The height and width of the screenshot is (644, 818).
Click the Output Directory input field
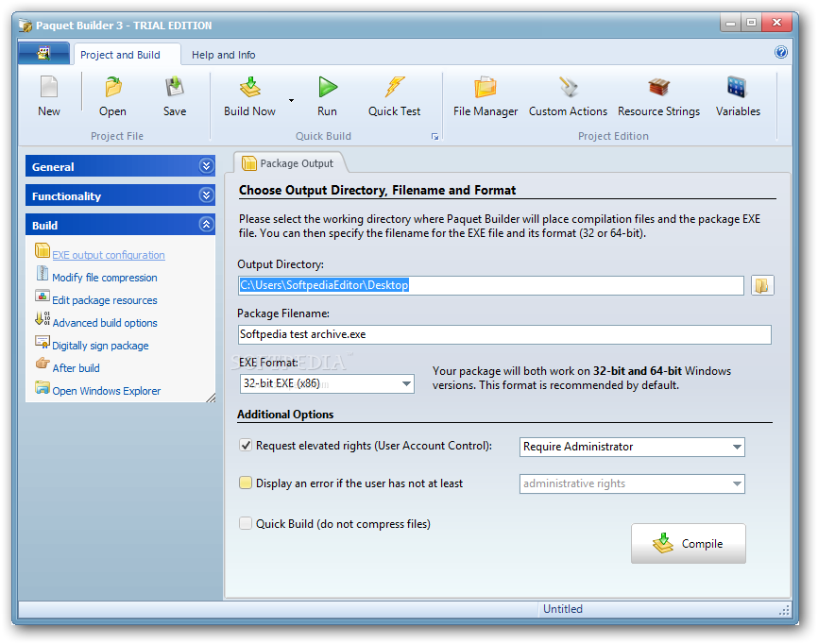491,285
